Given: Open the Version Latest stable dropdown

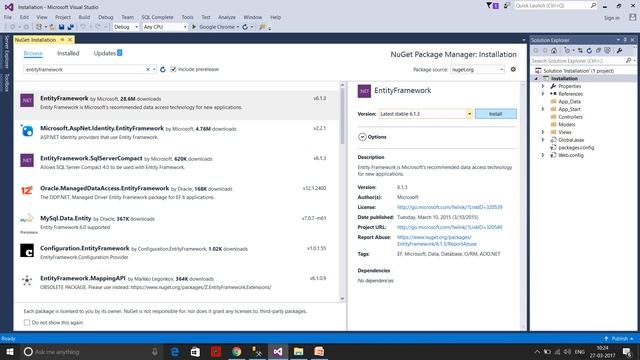Looking at the screenshot, I should pos(425,114).
